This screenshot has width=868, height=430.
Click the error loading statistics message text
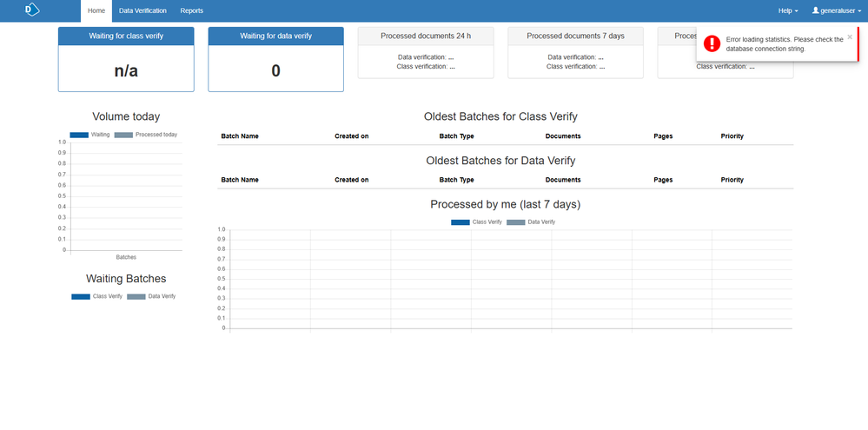point(785,43)
